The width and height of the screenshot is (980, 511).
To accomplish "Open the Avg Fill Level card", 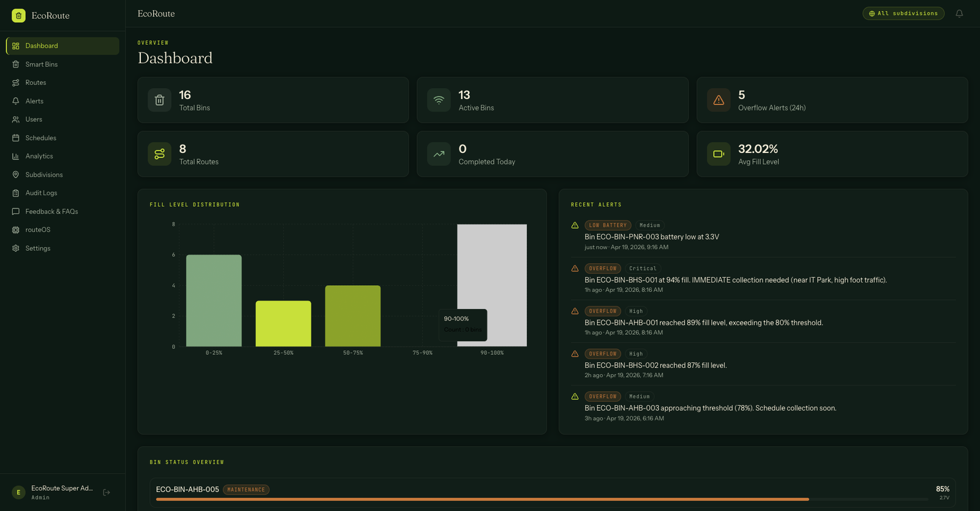I will click(x=832, y=154).
